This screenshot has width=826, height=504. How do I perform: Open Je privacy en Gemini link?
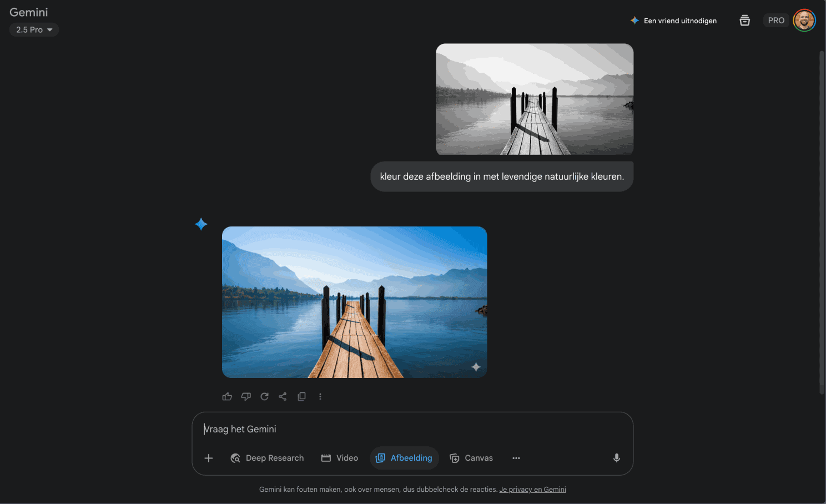click(x=533, y=490)
